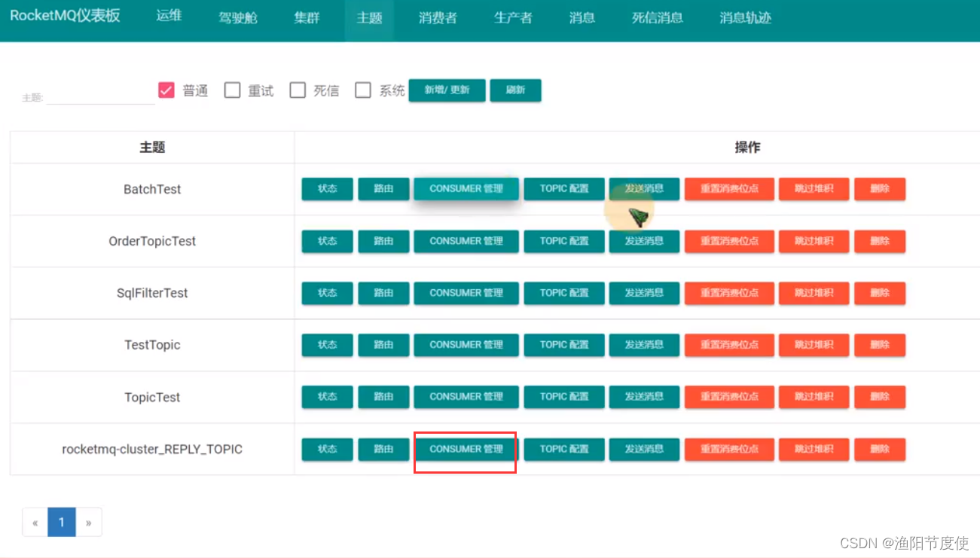Go to the 消息轨迹 tab
Screen dimensions: 980x558
point(745,17)
